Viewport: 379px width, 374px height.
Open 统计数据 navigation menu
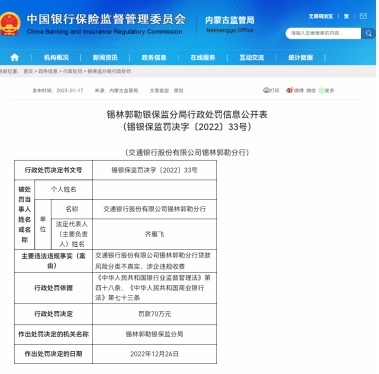[x=300, y=57]
